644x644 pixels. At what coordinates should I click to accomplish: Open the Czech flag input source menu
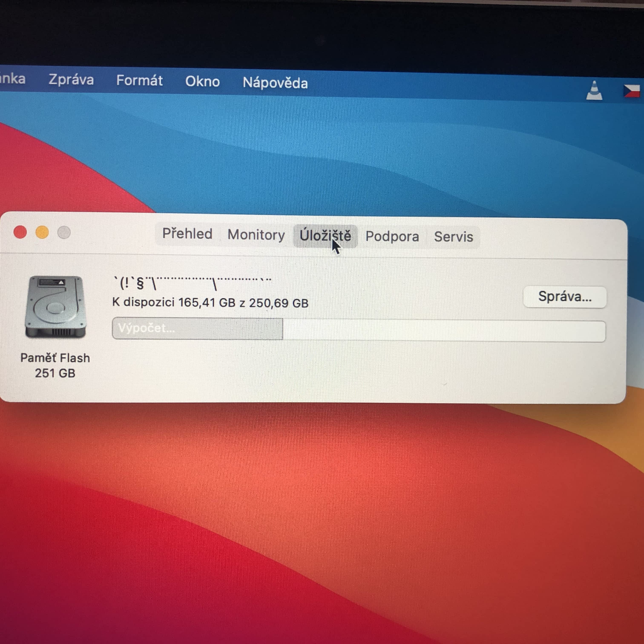click(x=632, y=91)
